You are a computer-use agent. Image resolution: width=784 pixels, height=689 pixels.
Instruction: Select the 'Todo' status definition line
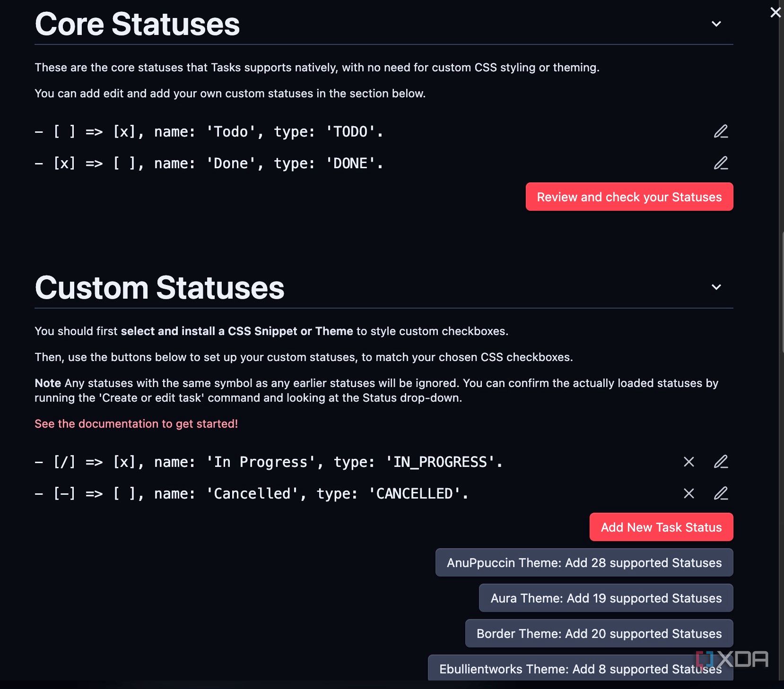[209, 132]
